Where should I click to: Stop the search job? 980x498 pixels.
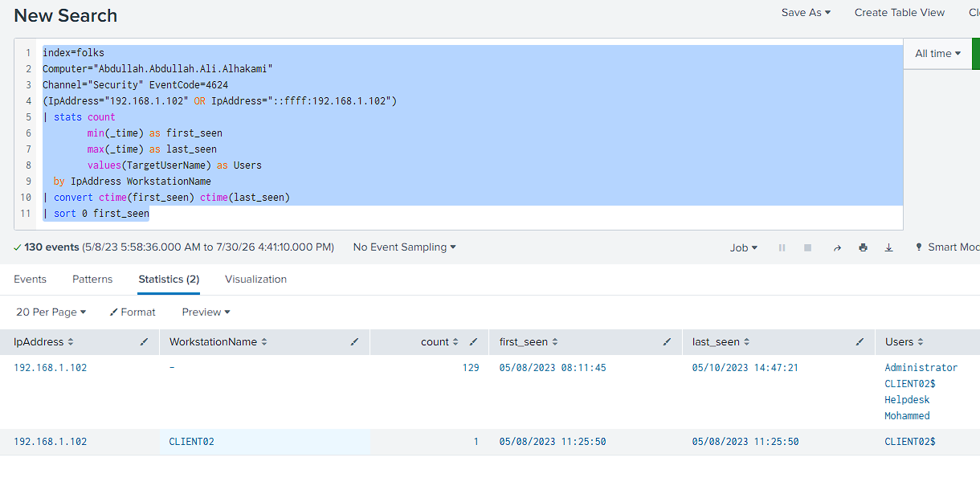pyautogui.click(x=807, y=247)
